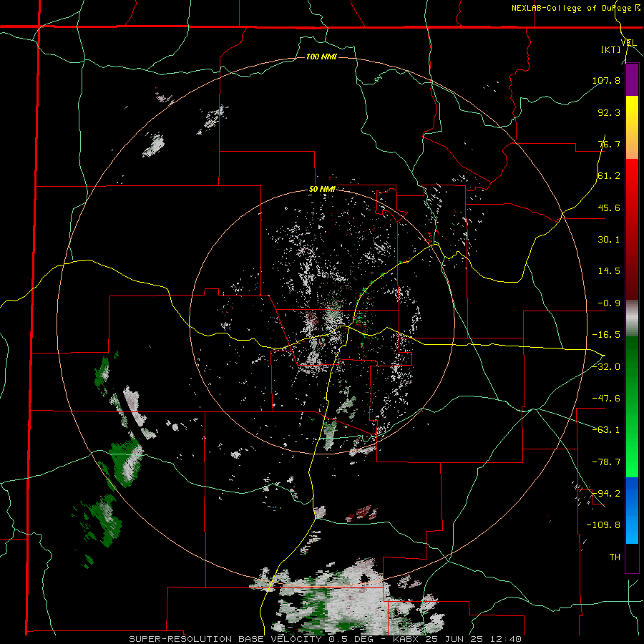The image size is (644, 644).
Task: Click the 92.3 legend value
Action: [609, 112]
